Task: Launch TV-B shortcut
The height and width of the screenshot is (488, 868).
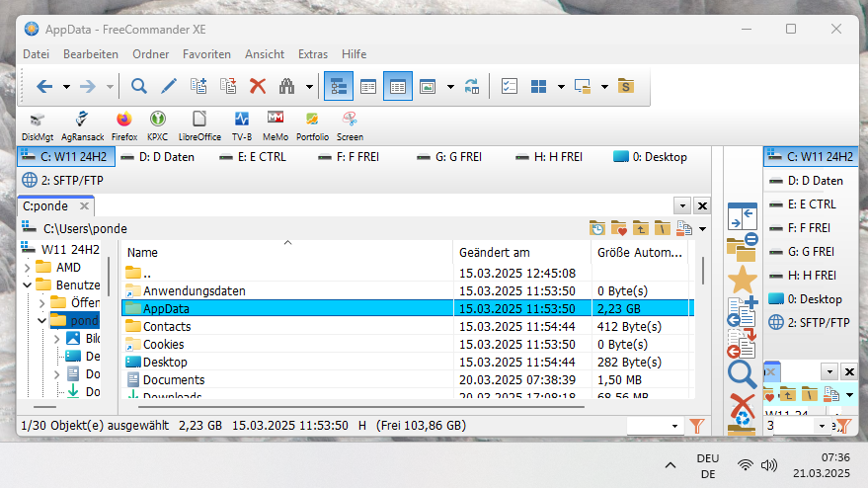Action: pos(241,126)
